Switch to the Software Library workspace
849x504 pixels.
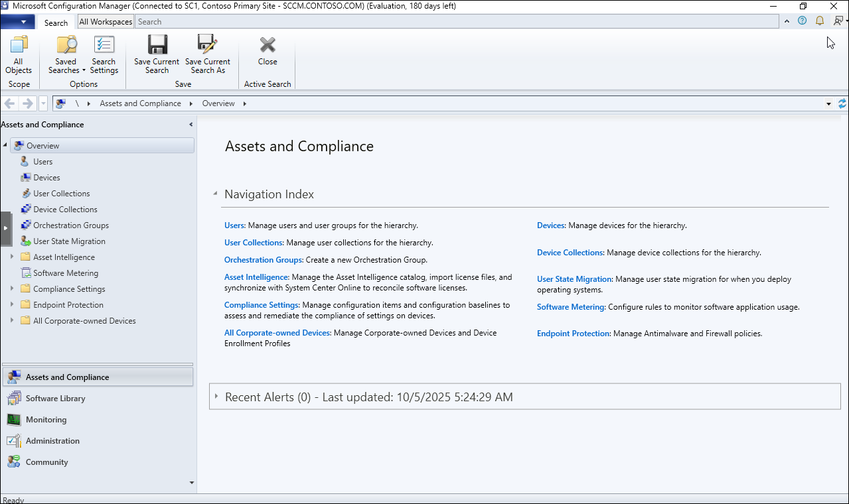coord(56,399)
